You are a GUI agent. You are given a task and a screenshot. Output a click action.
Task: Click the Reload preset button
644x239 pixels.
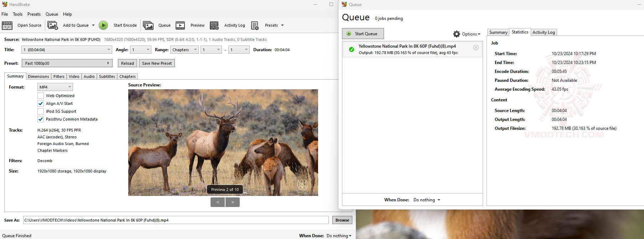tap(128, 63)
